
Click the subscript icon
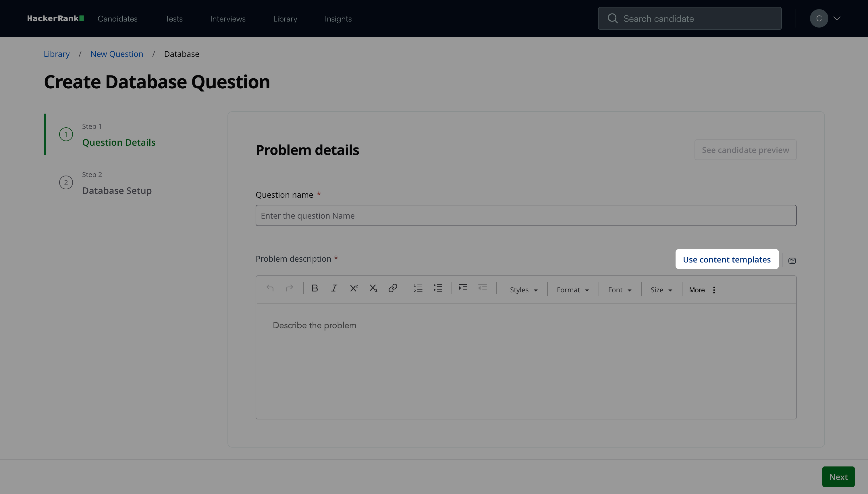tap(373, 288)
